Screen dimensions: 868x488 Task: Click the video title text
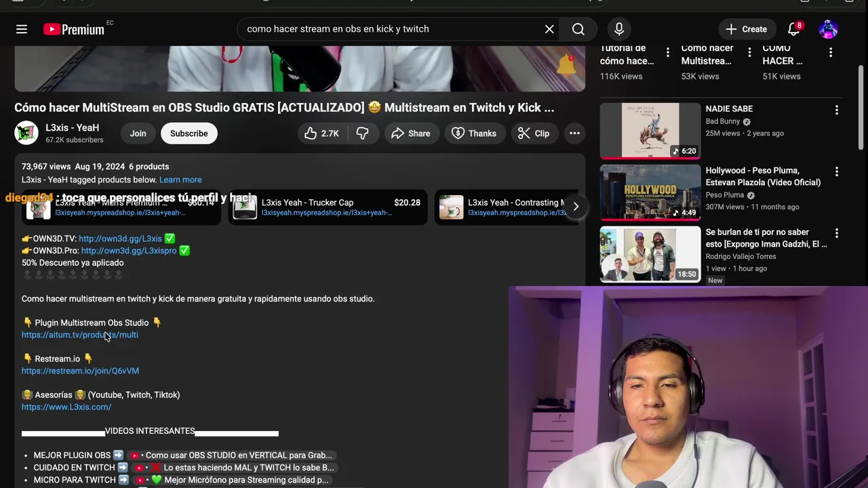(x=284, y=108)
